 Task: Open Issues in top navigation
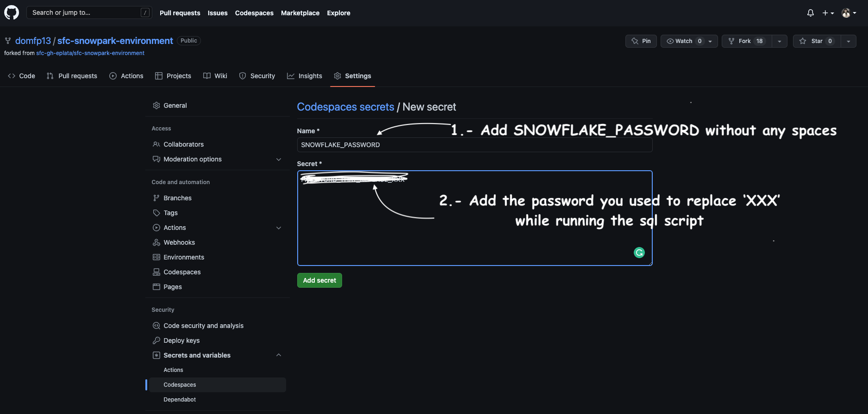[x=218, y=13]
